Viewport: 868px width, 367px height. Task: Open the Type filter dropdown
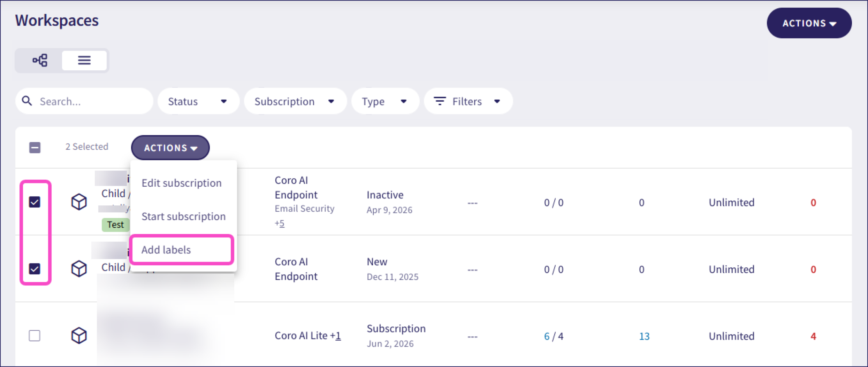385,101
